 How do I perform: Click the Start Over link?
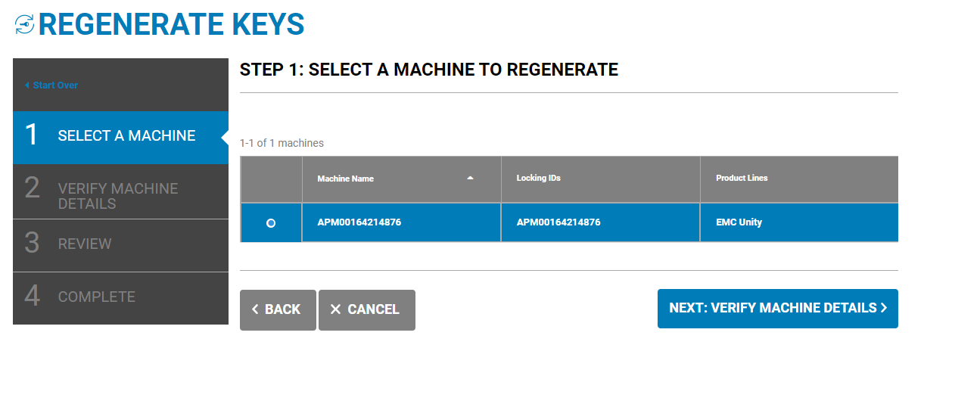[55, 85]
